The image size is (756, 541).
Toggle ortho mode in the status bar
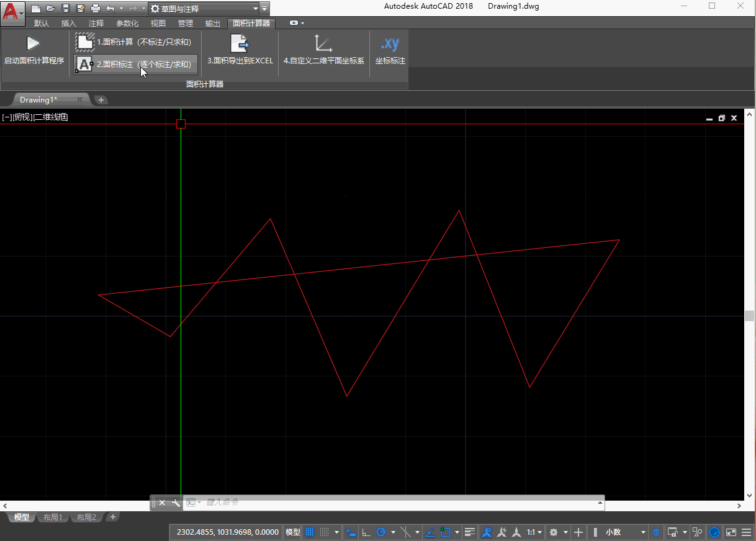click(x=366, y=532)
